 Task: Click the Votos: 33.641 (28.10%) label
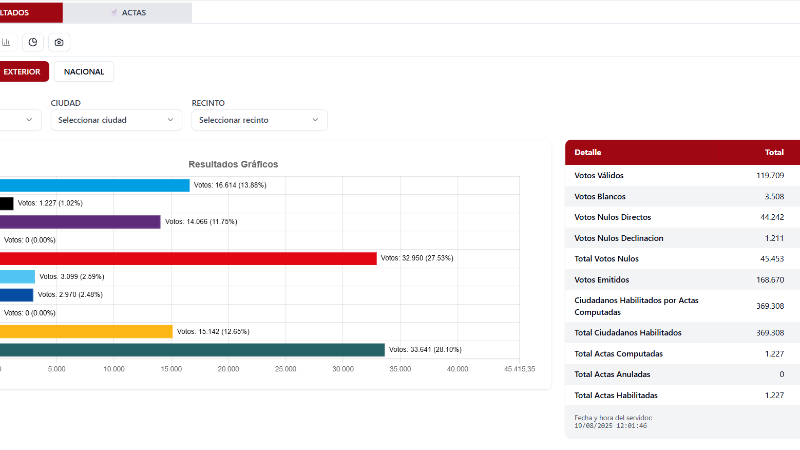click(425, 350)
